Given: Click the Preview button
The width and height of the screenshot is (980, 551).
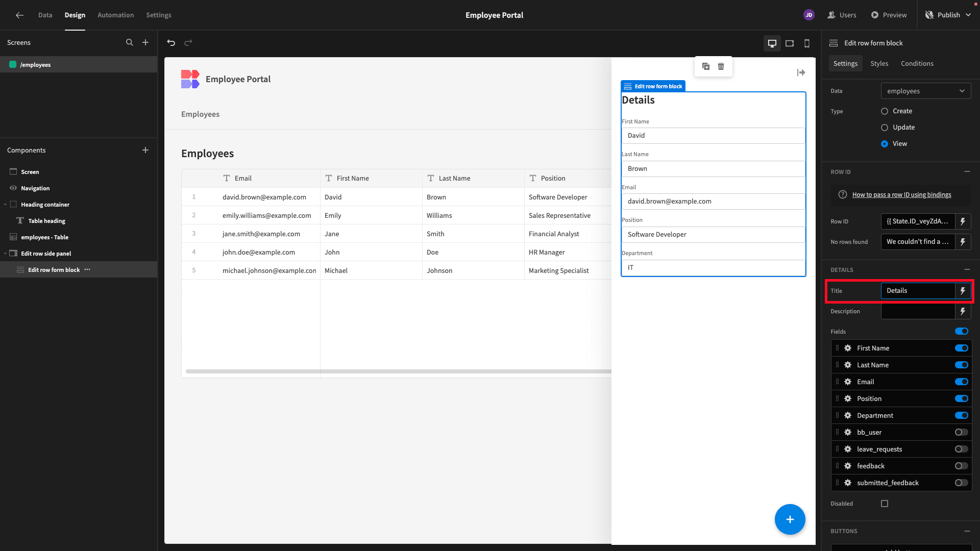Looking at the screenshot, I should (889, 15).
